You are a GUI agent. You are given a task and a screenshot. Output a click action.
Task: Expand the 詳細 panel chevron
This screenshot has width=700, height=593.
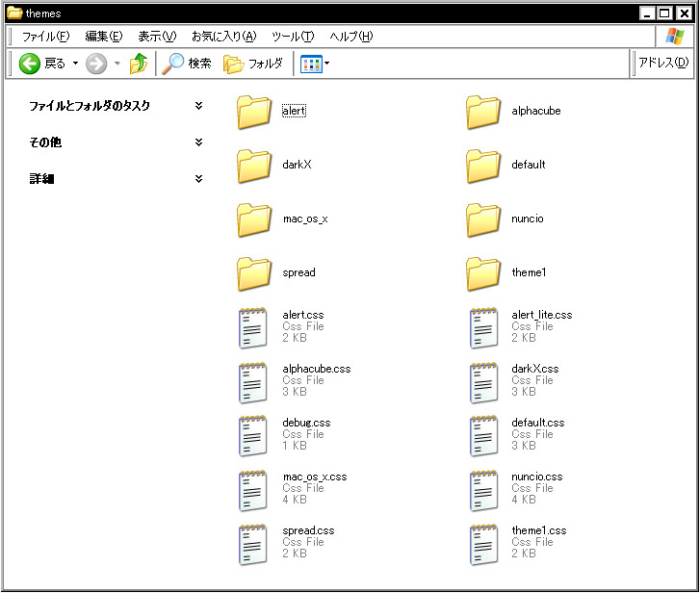click(x=198, y=179)
